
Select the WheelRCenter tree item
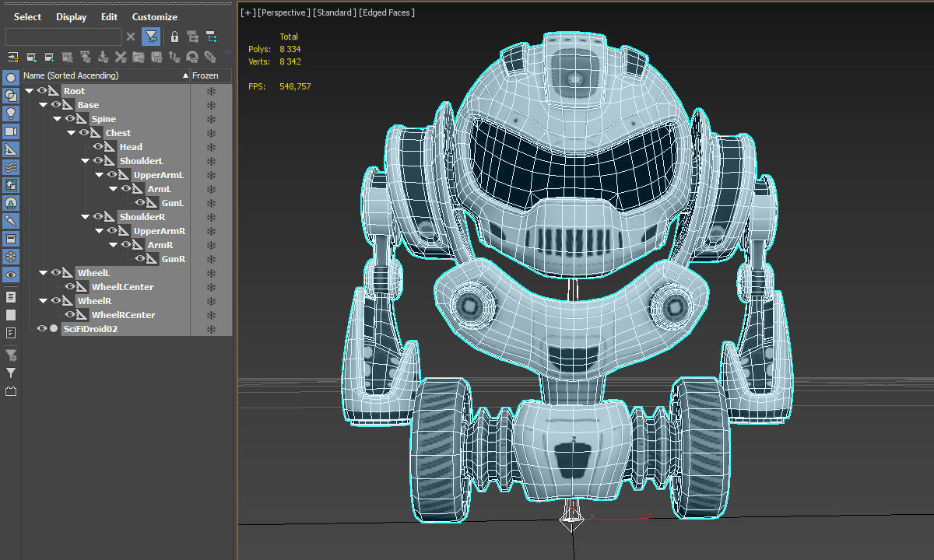click(x=123, y=315)
